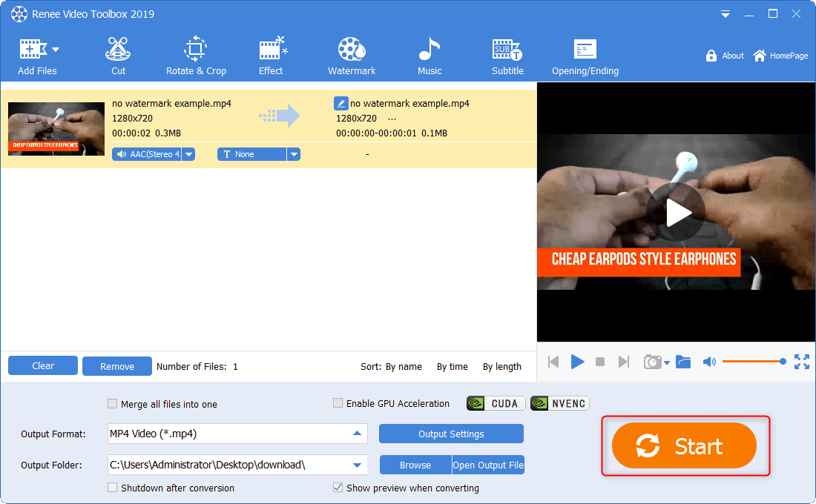Open the Opening/Ending tool
The height and width of the screenshot is (504, 816).
point(585,56)
